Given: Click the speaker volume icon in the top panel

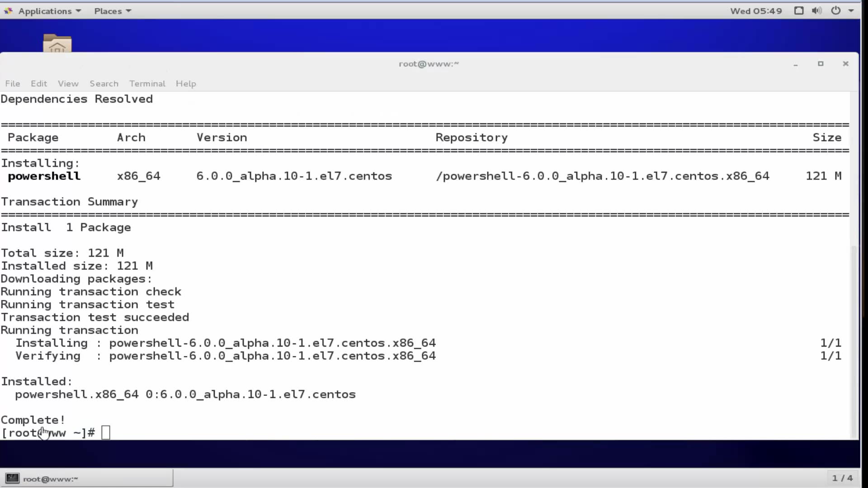Looking at the screenshot, I should [x=816, y=10].
